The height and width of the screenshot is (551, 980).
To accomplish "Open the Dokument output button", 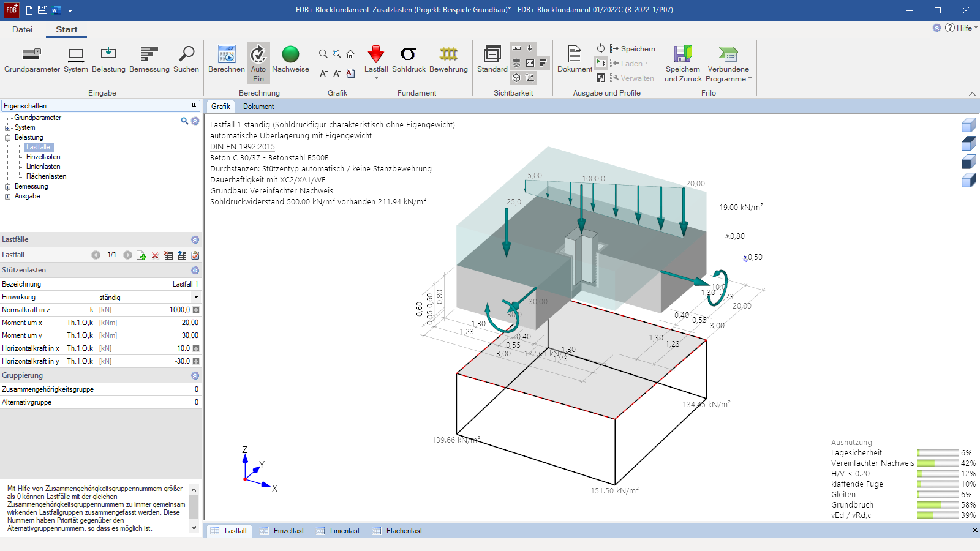I will point(575,59).
